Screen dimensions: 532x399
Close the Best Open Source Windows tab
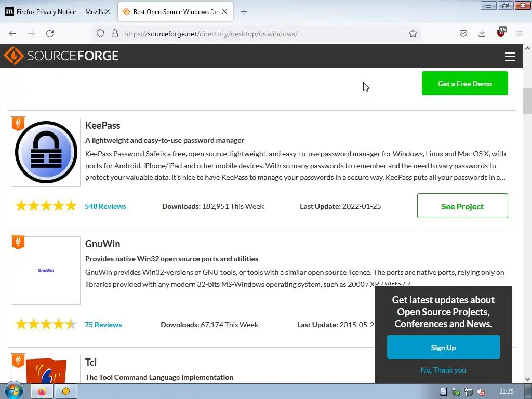tap(224, 11)
